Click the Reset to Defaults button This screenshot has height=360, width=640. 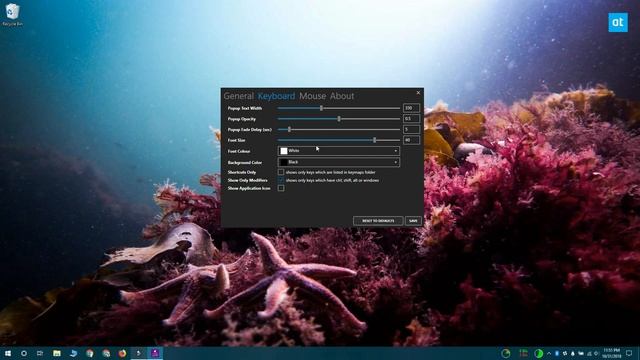point(378,221)
